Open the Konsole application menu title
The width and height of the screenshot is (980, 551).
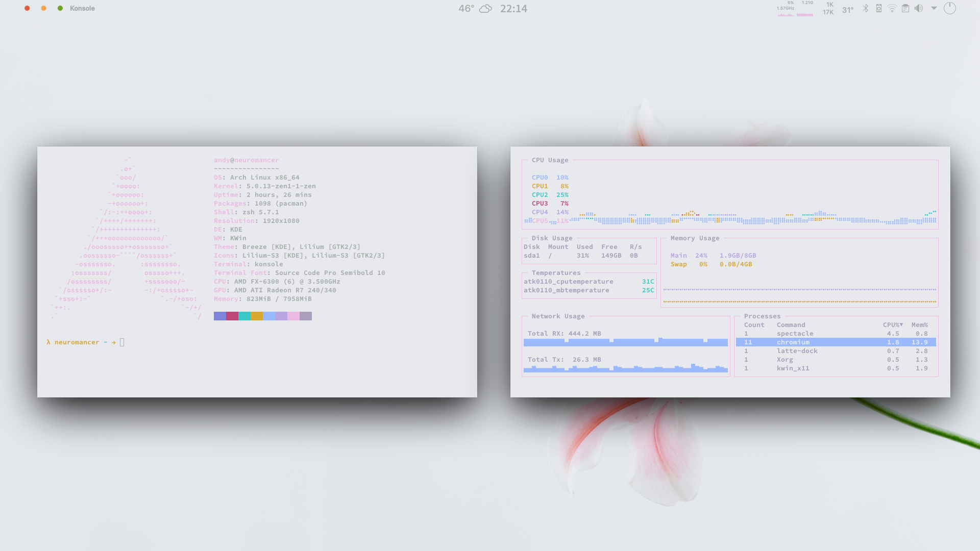click(x=82, y=8)
